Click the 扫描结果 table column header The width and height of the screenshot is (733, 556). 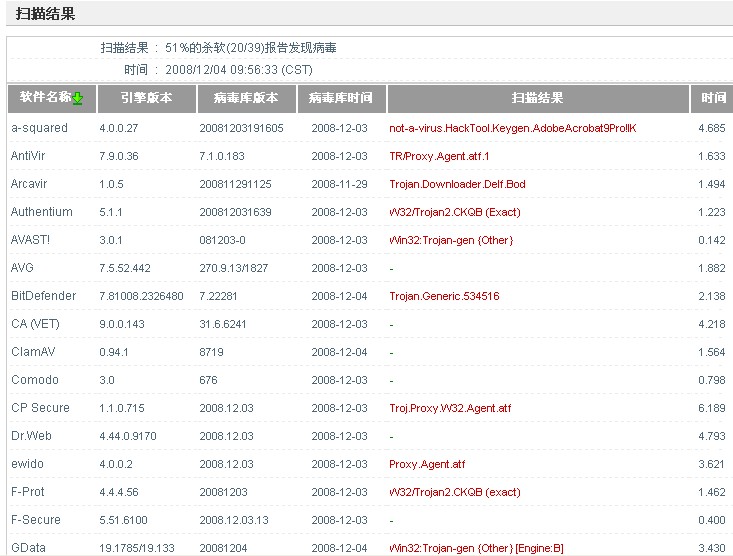click(538, 98)
